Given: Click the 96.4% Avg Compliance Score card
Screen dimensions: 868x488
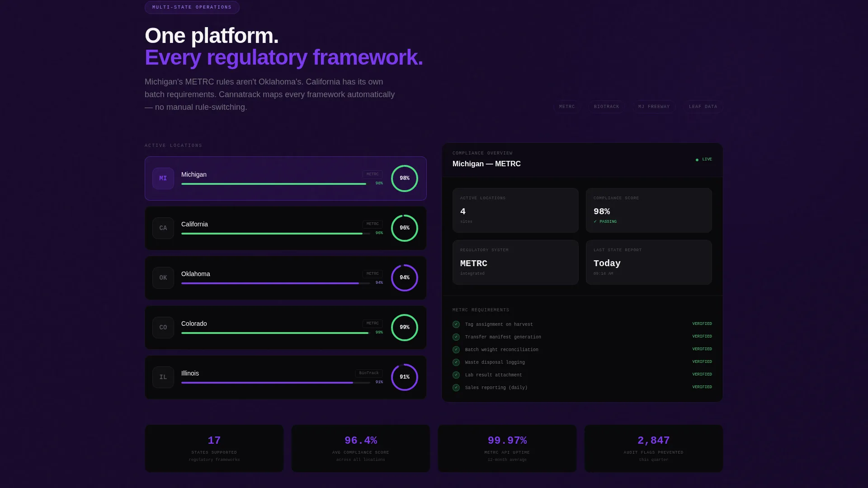Looking at the screenshot, I should [x=361, y=448].
